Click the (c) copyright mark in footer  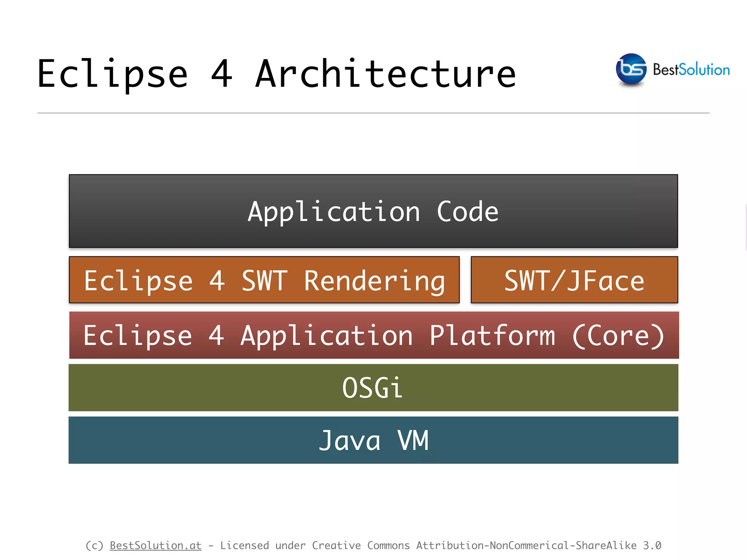[94, 545]
